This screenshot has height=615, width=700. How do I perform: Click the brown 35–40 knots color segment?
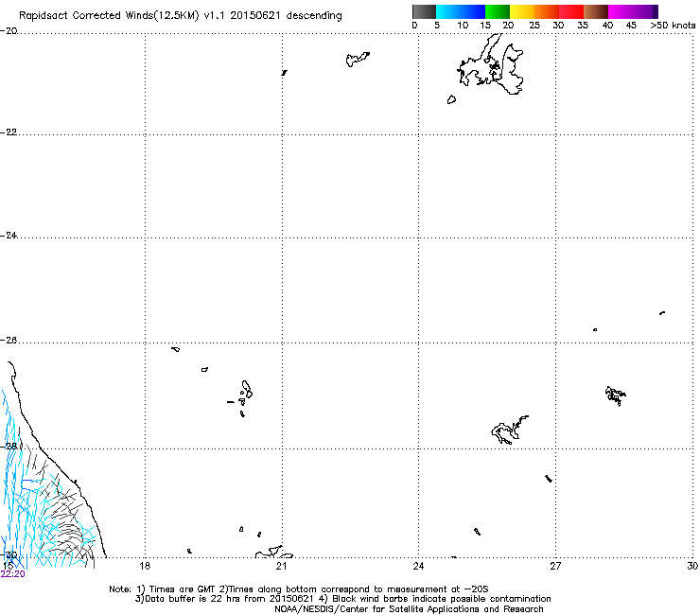tap(596, 11)
